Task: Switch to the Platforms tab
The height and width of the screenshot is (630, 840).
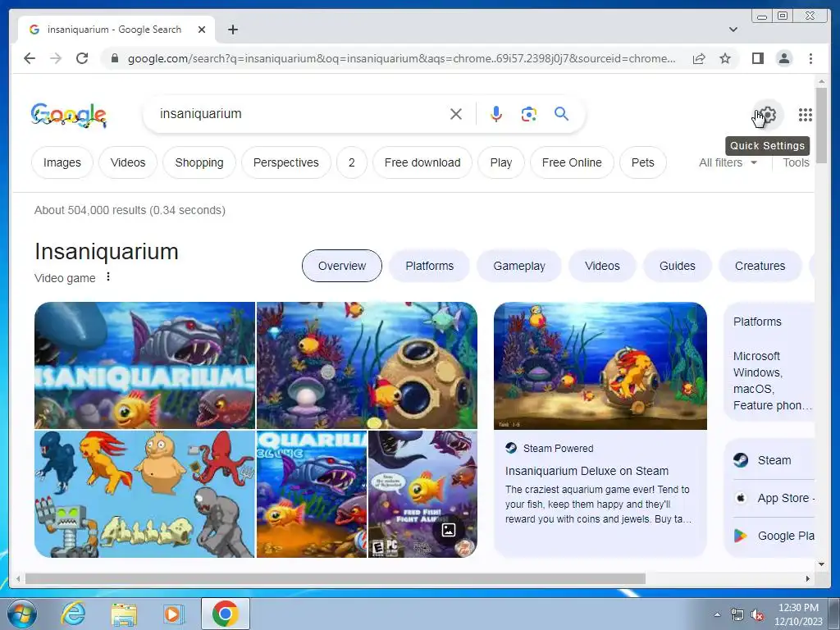Action: tap(429, 266)
